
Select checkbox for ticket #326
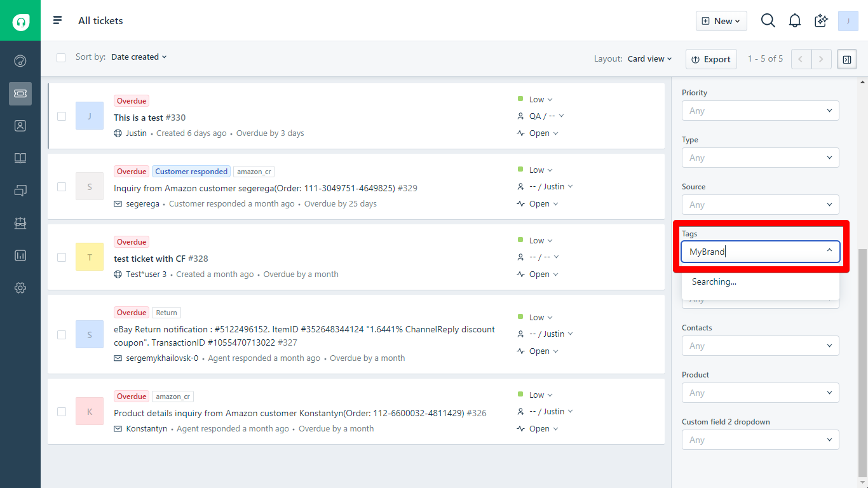[x=62, y=412]
